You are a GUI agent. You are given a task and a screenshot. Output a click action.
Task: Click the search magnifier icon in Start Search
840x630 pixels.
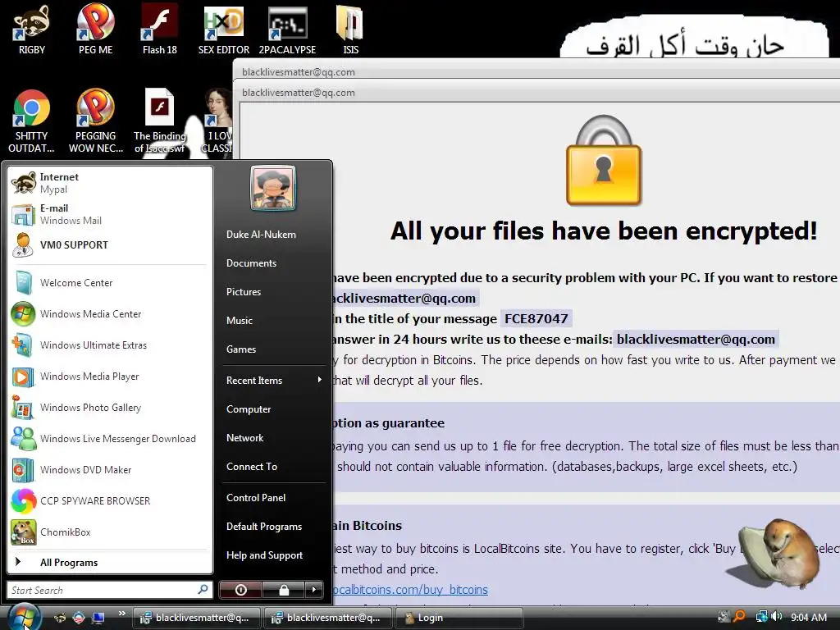pyautogui.click(x=203, y=589)
